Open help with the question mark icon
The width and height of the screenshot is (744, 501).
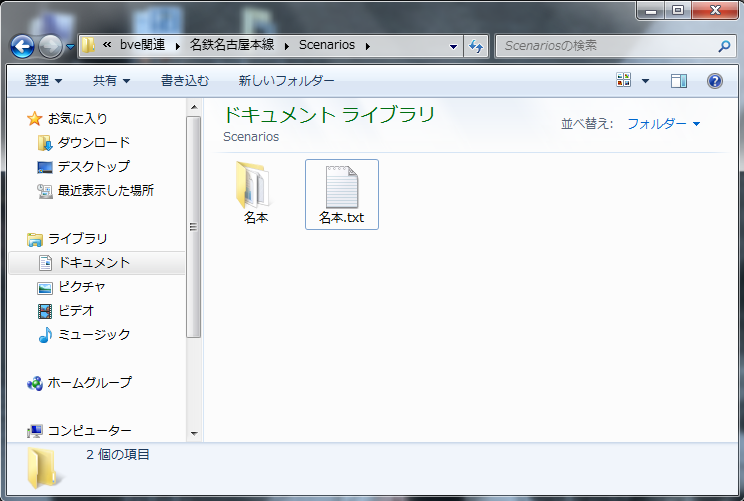pos(715,81)
